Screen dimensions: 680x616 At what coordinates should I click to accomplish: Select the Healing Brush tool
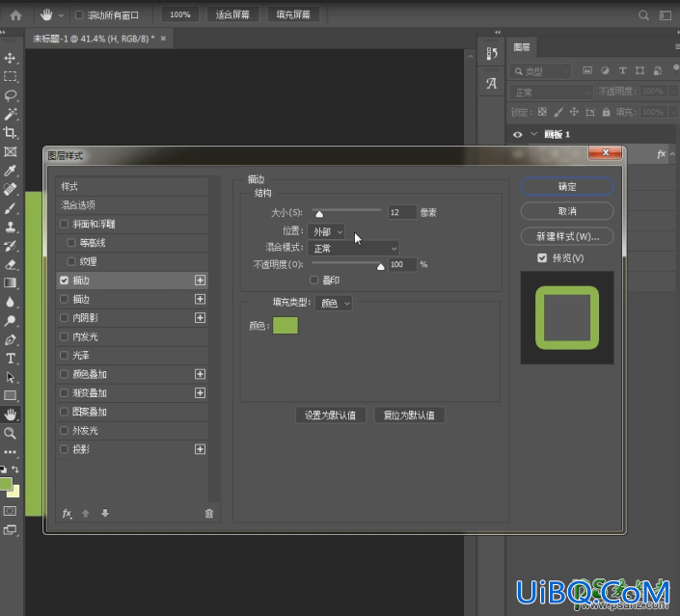(x=10, y=189)
